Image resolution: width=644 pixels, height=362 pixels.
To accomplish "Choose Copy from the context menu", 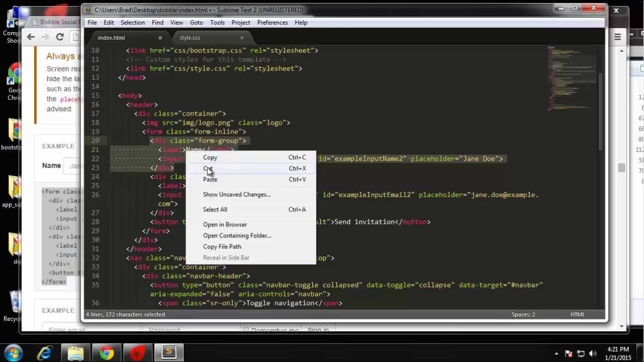I will tap(251, 157).
